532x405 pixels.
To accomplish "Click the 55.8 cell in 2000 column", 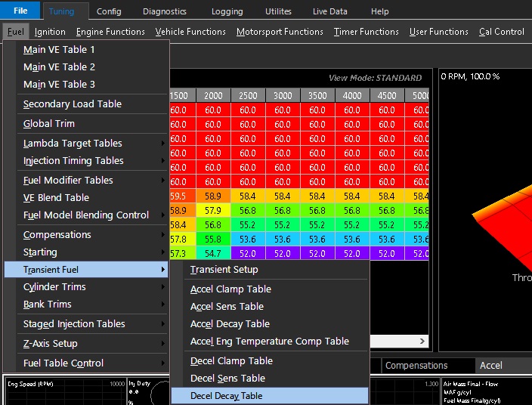I will click(x=213, y=239).
